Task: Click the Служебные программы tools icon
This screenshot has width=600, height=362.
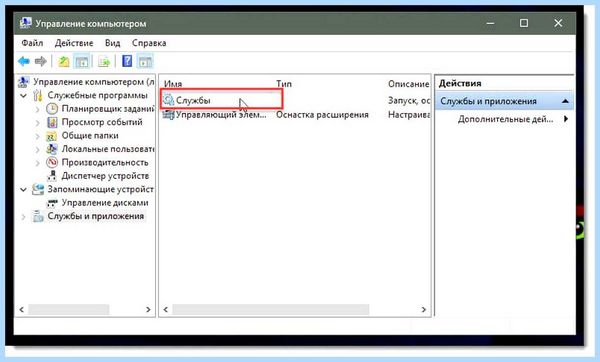Action: [38, 95]
